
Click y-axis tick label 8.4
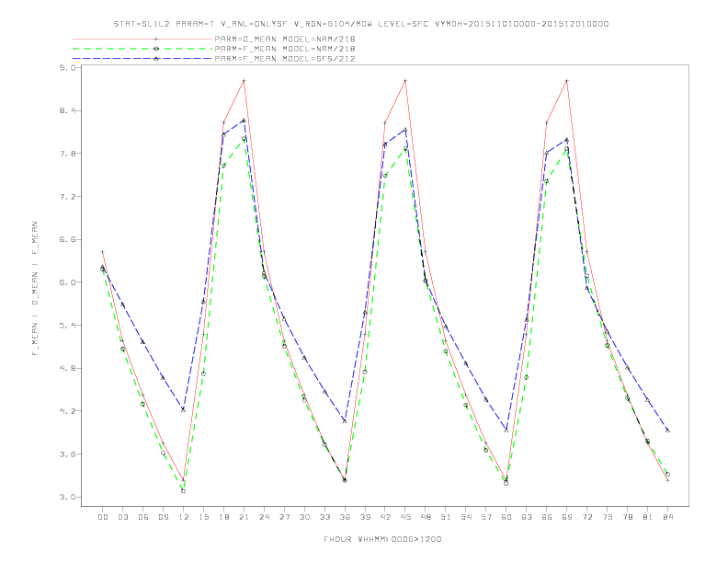pyautogui.click(x=67, y=110)
